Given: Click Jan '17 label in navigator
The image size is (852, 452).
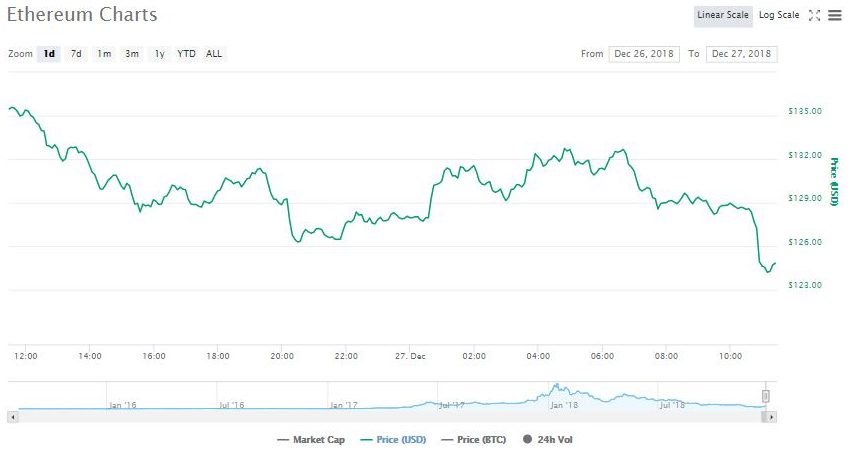Looking at the screenshot, I should (344, 405).
